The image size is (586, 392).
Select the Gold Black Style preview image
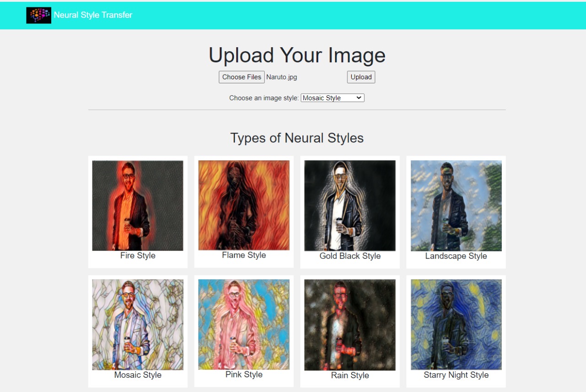pyautogui.click(x=350, y=205)
